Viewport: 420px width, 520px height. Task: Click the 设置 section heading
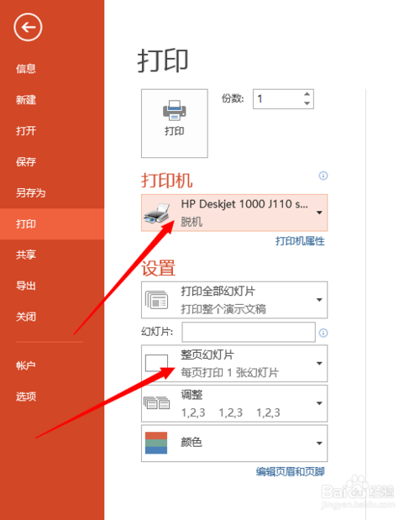click(x=159, y=268)
